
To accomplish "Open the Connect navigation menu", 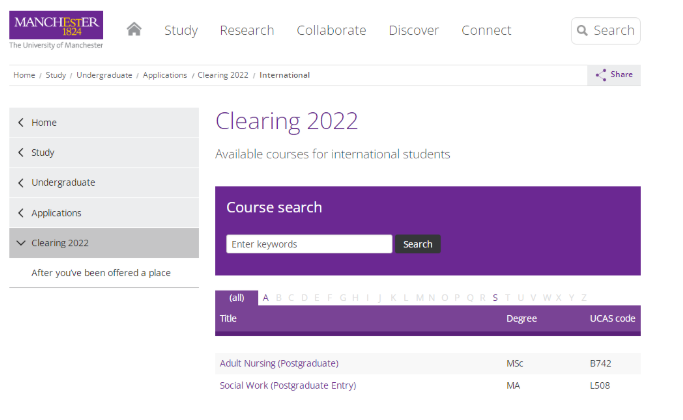I will point(486,30).
